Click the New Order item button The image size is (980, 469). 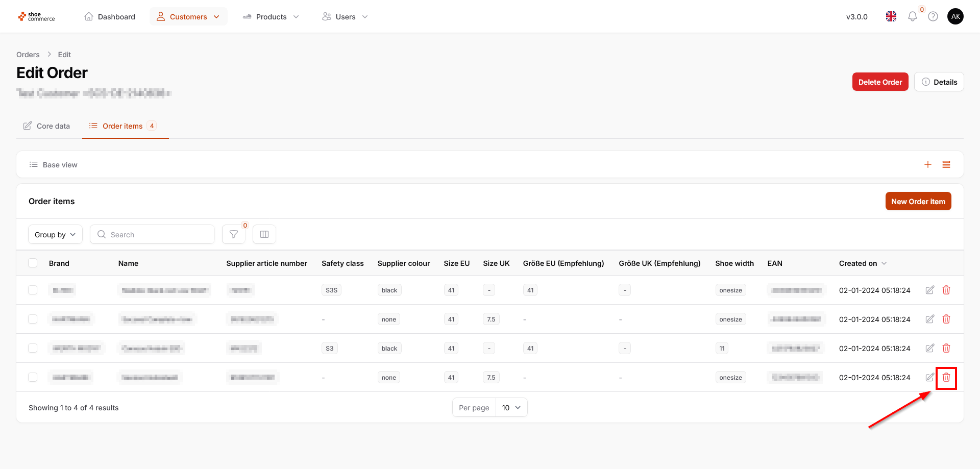click(x=918, y=202)
